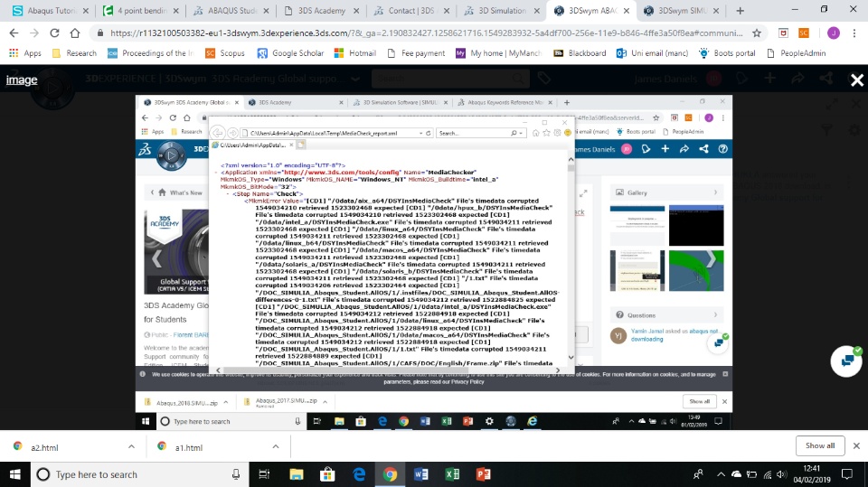Open PowerPoint from the taskbar
868x487 pixels.
click(483, 474)
